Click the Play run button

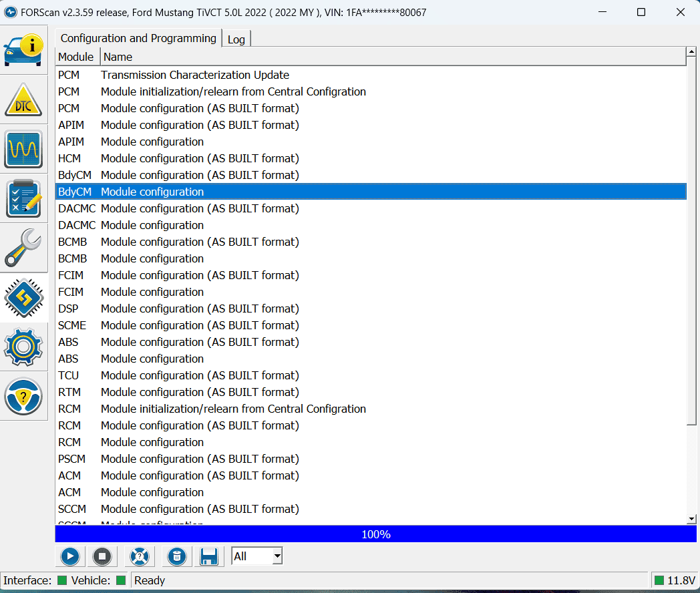(x=70, y=556)
